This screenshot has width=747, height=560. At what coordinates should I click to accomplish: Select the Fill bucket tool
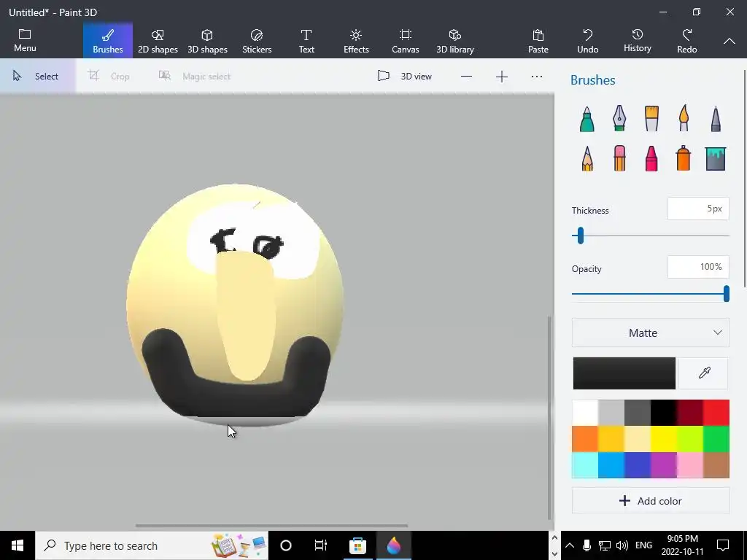[716, 158]
